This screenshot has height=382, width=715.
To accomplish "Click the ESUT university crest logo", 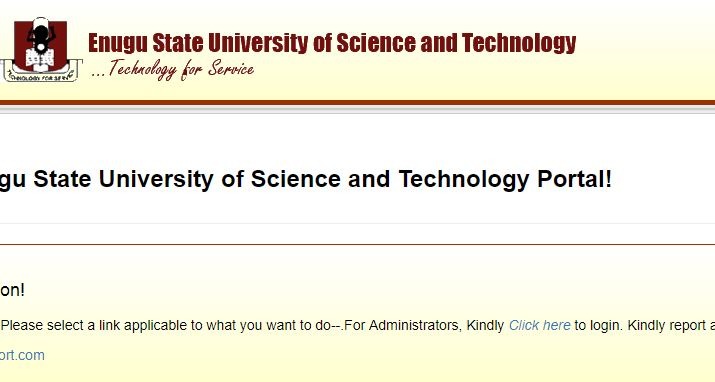I will [41, 50].
